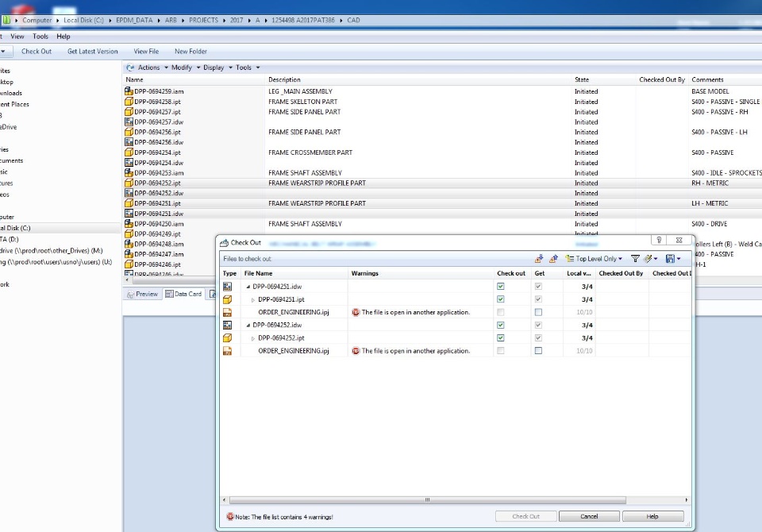Open the dropdown arrow beside the save icon
Image resolution: width=762 pixels, height=532 pixels.
679,259
